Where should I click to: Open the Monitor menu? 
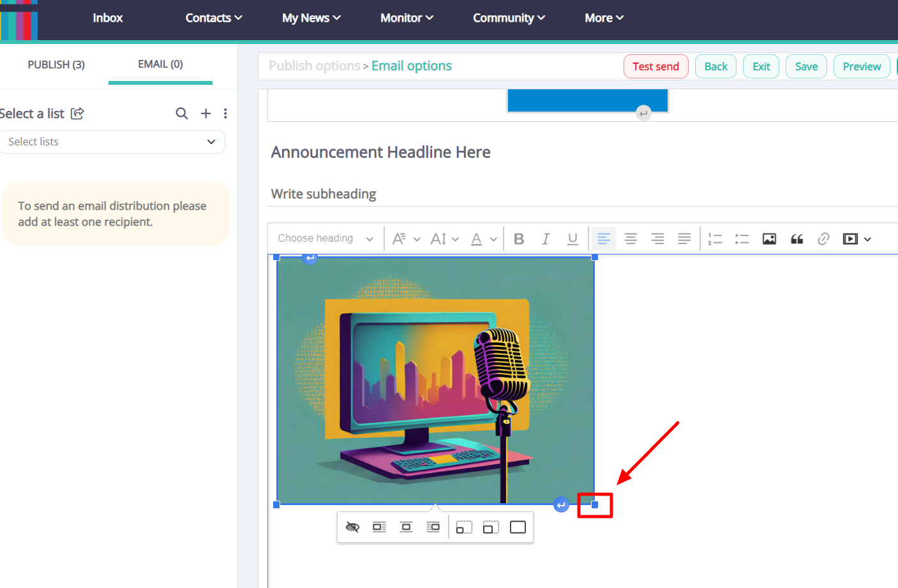tap(407, 18)
